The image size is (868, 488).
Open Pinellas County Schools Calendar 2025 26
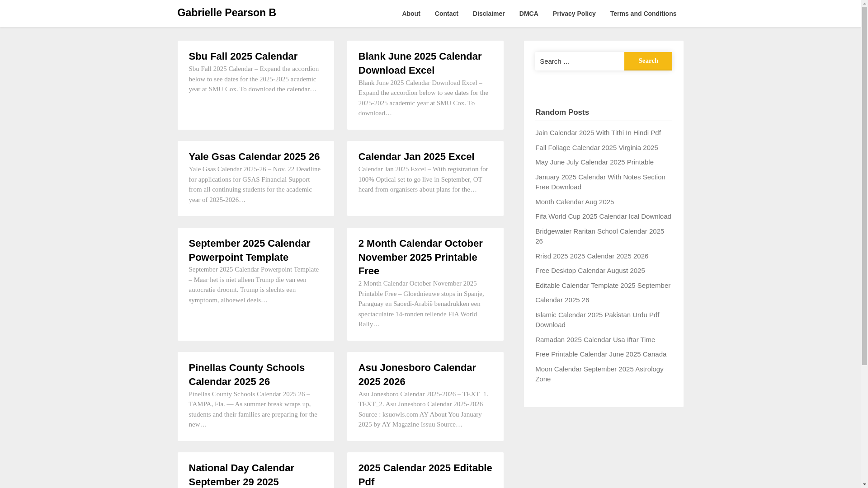click(247, 375)
